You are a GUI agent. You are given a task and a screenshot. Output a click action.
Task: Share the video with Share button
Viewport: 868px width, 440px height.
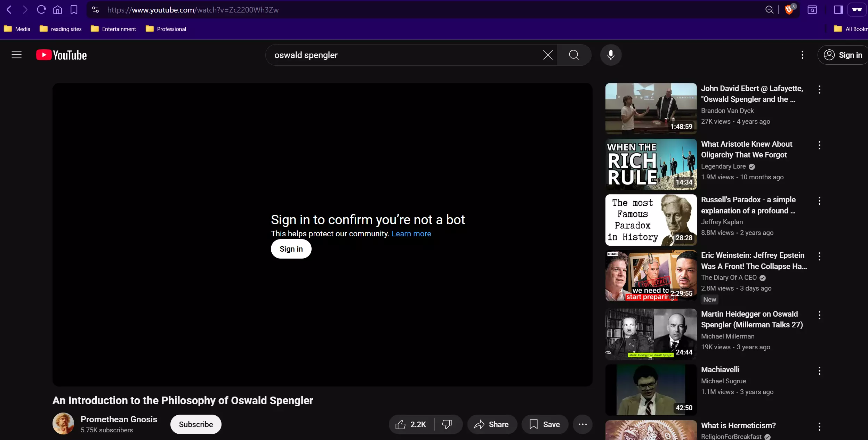[x=492, y=424]
